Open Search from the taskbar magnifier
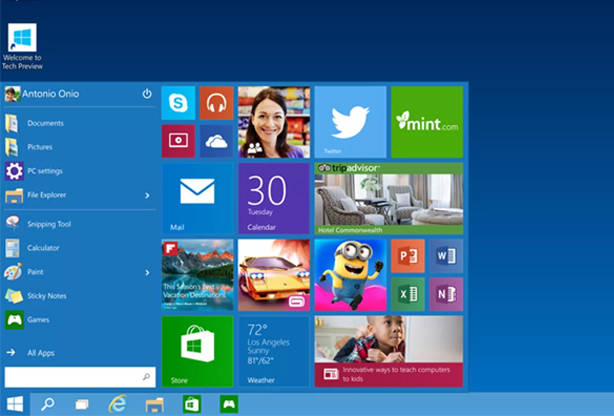614x416 pixels. [x=48, y=404]
